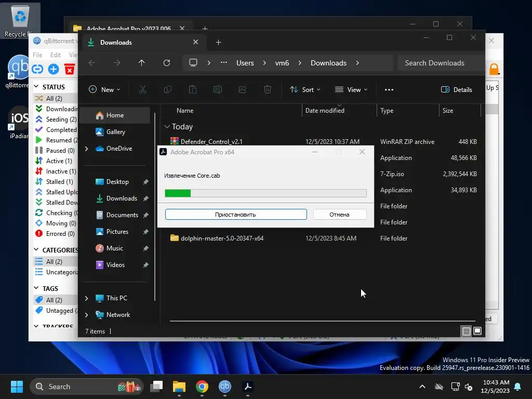This screenshot has width=532, height=399.
Task: Open qBittorrent desktop shortcut
Action: click(x=17, y=72)
